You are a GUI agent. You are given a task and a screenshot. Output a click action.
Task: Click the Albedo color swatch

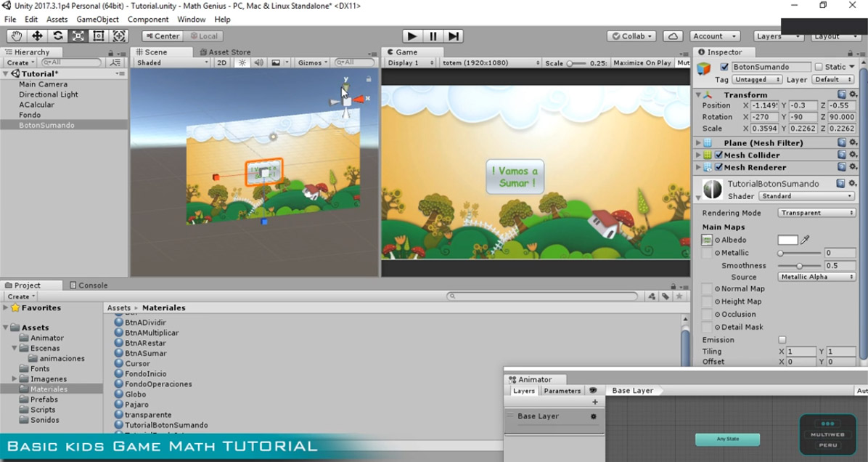[787, 240]
